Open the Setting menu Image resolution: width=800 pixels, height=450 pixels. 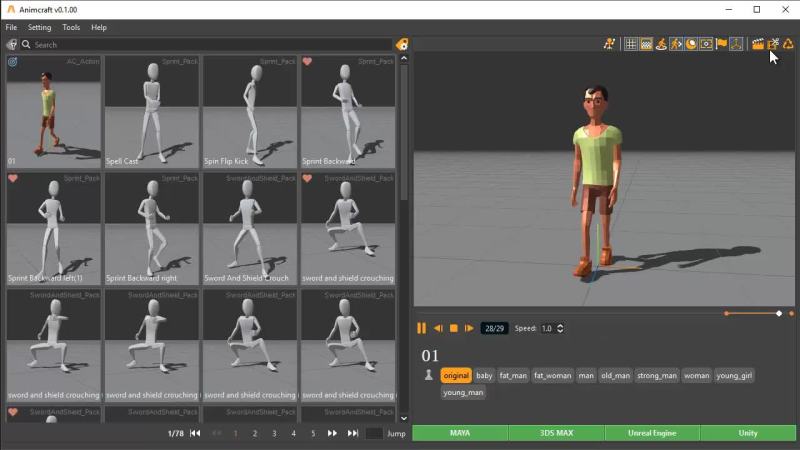coord(39,28)
